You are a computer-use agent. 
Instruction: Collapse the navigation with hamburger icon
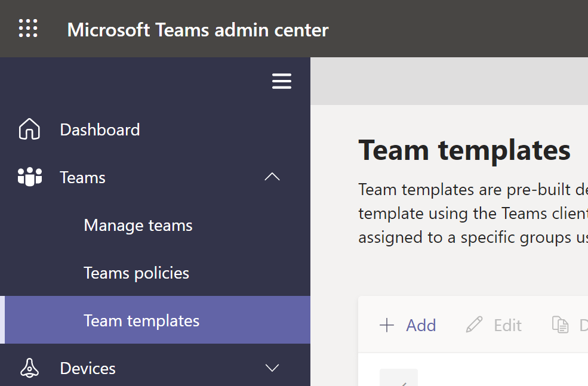282,81
